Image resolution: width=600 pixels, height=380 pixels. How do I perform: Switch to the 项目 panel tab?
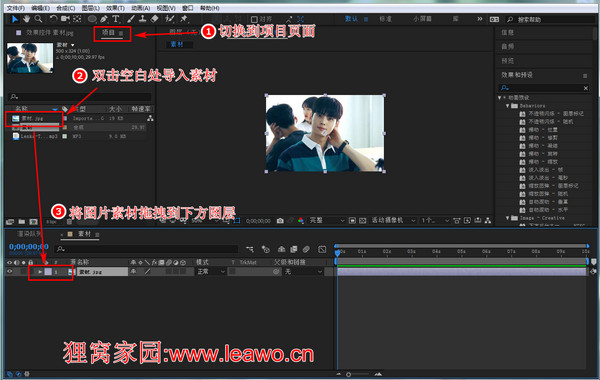coord(108,33)
